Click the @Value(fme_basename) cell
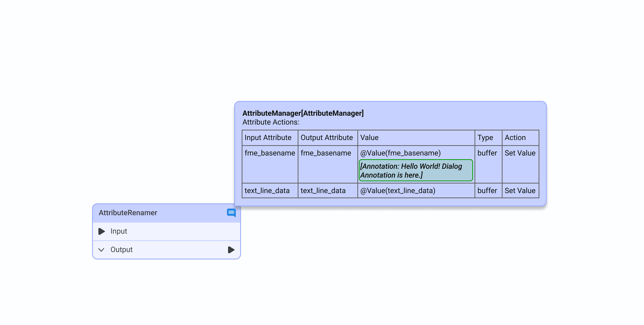644x325 pixels. pos(400,153)
